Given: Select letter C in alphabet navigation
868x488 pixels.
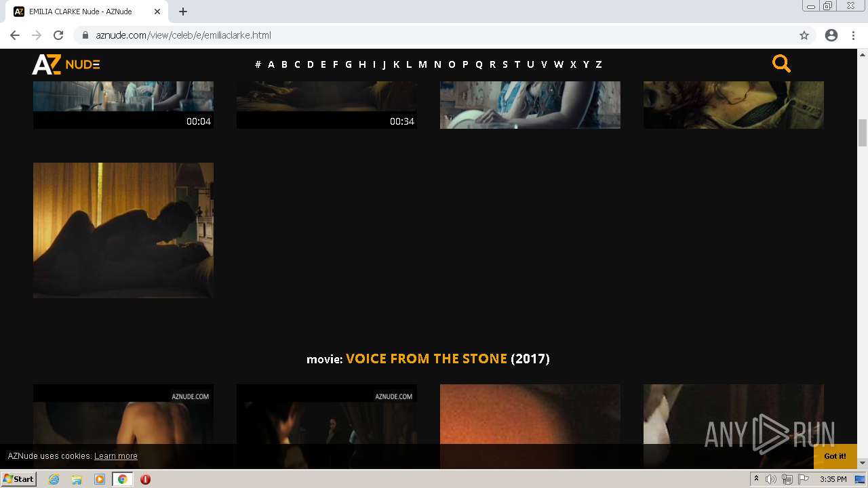Looking at the screenshot, I should pos(297,64).
